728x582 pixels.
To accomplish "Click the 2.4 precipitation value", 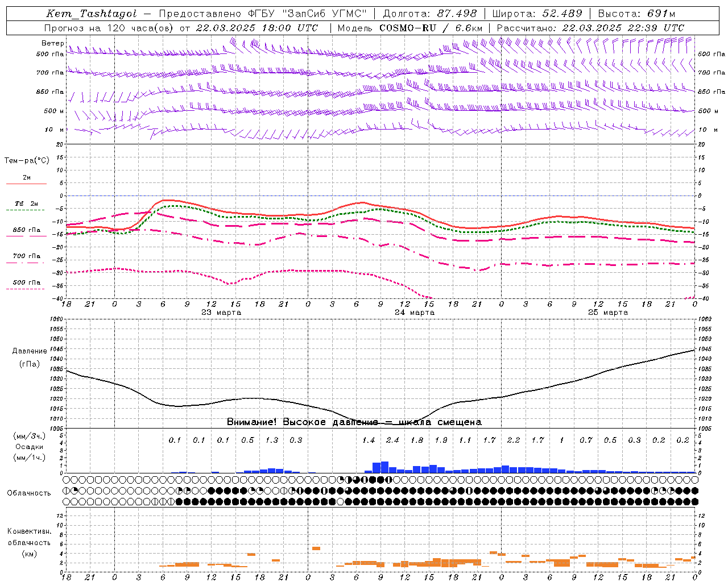I will click(392, 440).
